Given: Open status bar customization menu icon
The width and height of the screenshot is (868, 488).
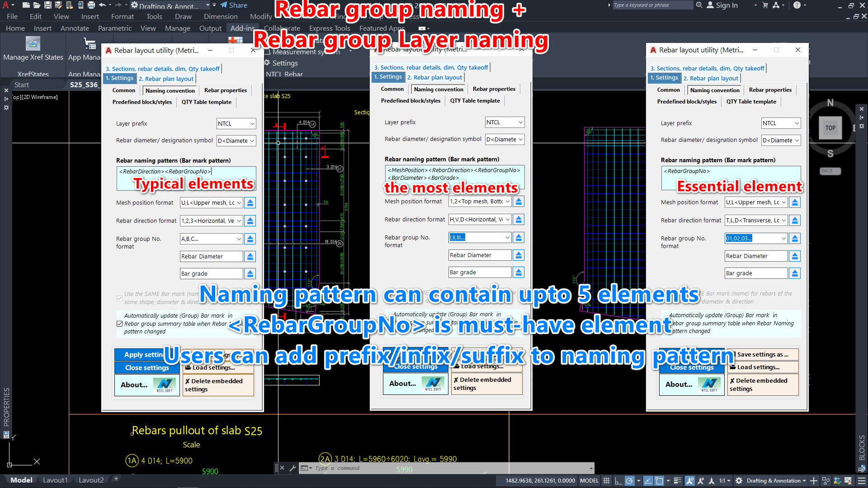Looking at the screenshot, I should point(862,481).
